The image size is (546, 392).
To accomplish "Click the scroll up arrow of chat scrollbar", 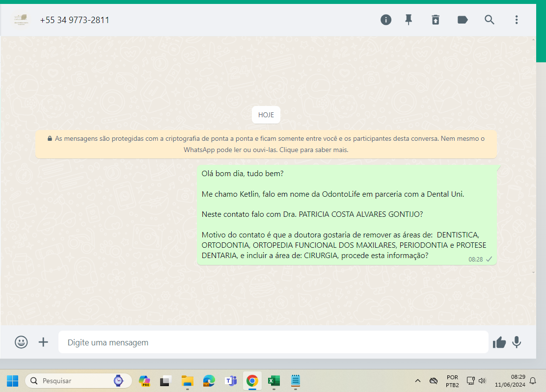I will tap(533, 40).
